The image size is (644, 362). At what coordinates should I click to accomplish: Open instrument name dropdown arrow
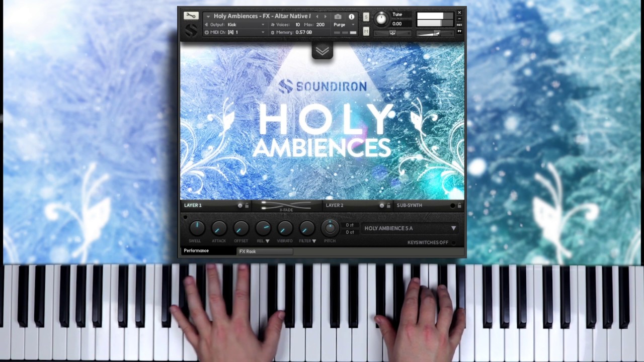point(208,17)
